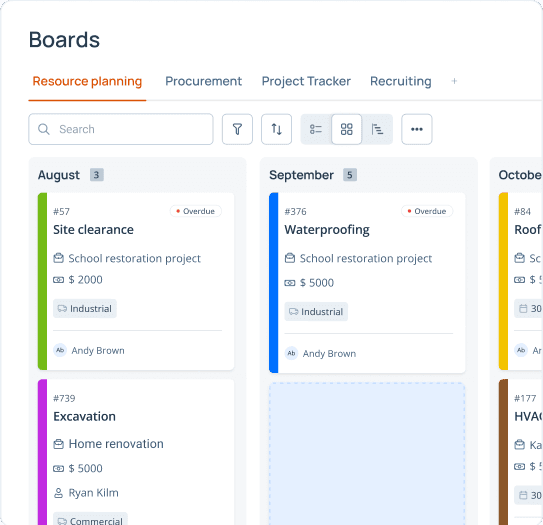Open the Waterproofing card title
Screen dimensions: 543x525
click(327, 230)
